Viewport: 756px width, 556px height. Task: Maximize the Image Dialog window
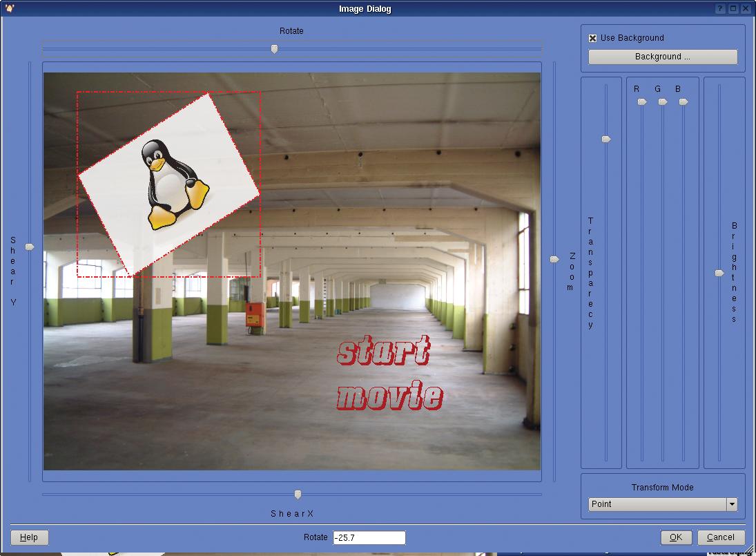click(x=733, y=9)
